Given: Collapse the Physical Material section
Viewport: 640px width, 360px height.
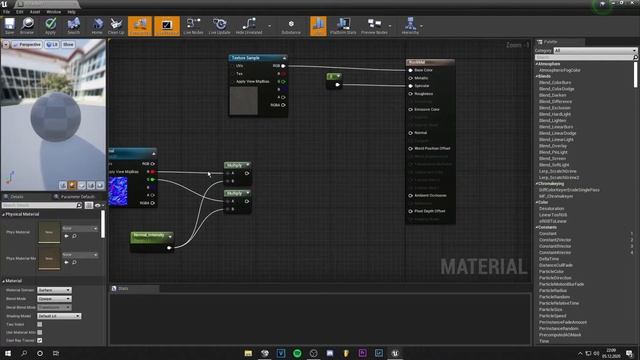Looking at the screenshot, I should click(4, 214).
